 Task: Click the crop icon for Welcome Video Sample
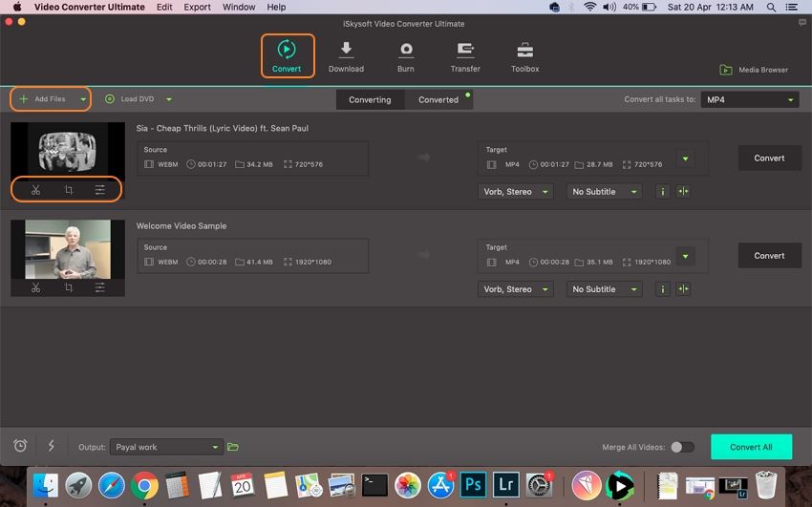[x=69, y=287]
